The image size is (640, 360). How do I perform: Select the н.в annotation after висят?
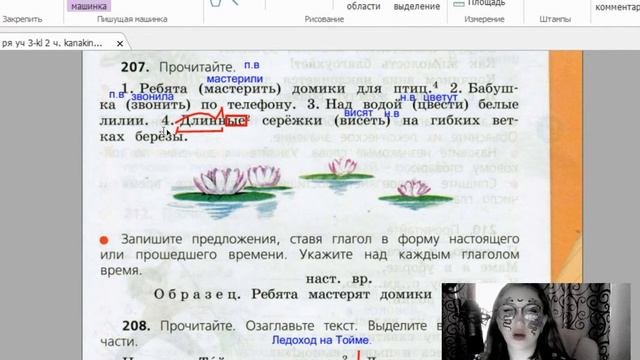click(391, 113)
